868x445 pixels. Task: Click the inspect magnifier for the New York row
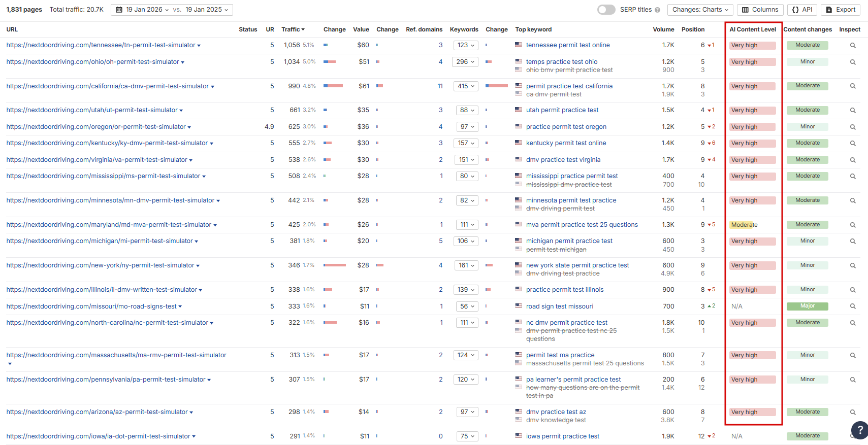coord(853,266)
